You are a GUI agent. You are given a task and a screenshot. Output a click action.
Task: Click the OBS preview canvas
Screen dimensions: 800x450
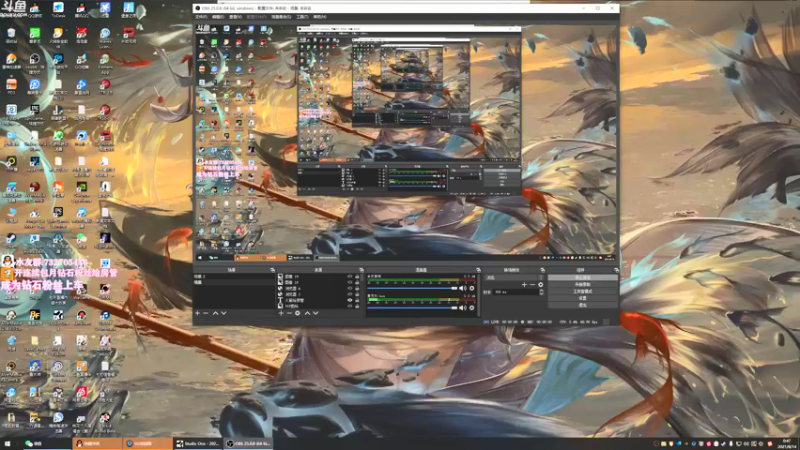click(406, 142)
